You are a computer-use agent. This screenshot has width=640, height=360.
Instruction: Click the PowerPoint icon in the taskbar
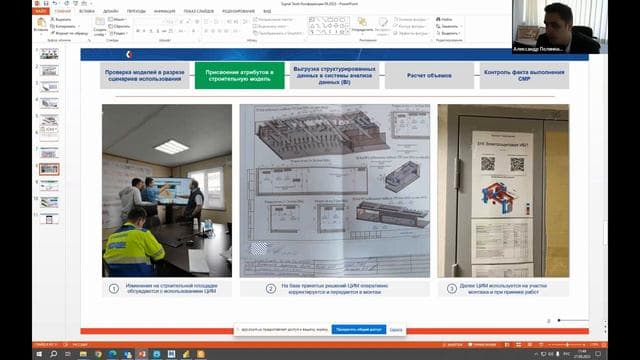pos(142,354)
